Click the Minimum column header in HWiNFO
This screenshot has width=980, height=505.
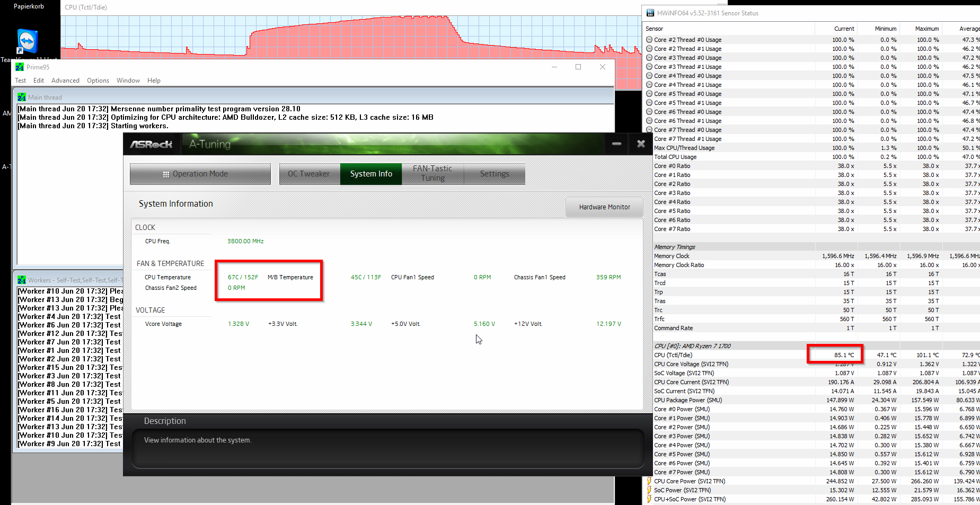pyautogui.click(x=886, y=29)
